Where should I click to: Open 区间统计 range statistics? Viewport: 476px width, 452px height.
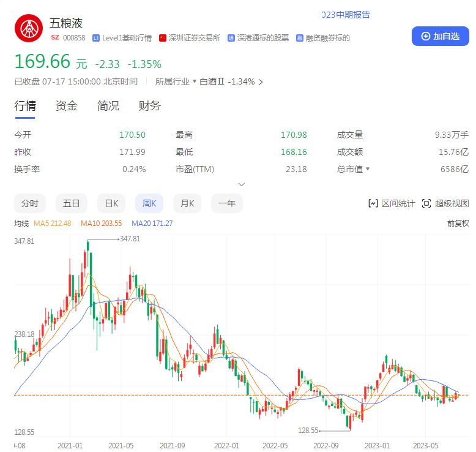click(392, 203)
